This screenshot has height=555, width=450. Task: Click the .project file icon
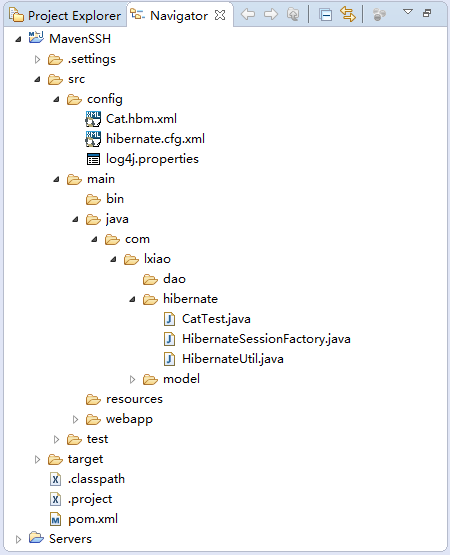55,499
